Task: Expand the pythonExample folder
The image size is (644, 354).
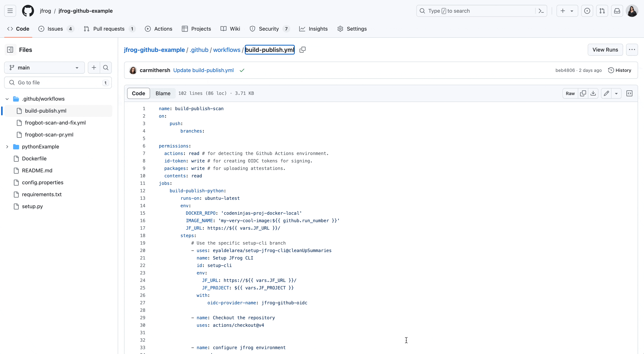Action: (x=7, y=147)
